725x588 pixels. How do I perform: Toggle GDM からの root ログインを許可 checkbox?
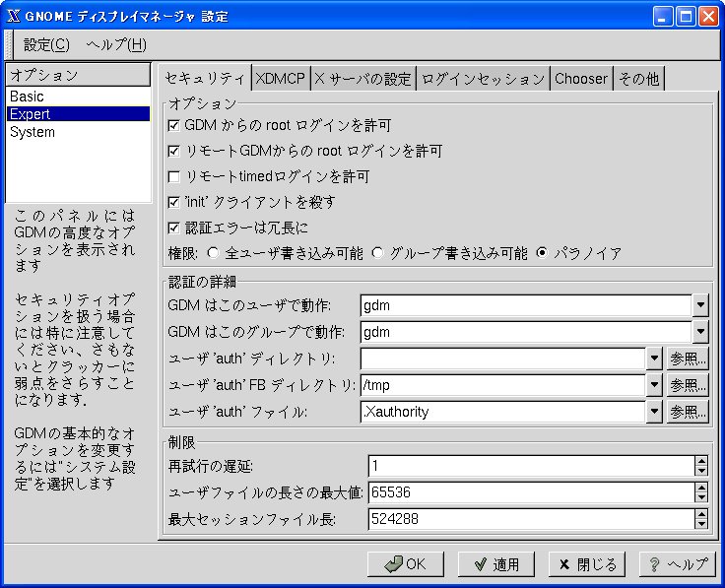tap(173, 125)
